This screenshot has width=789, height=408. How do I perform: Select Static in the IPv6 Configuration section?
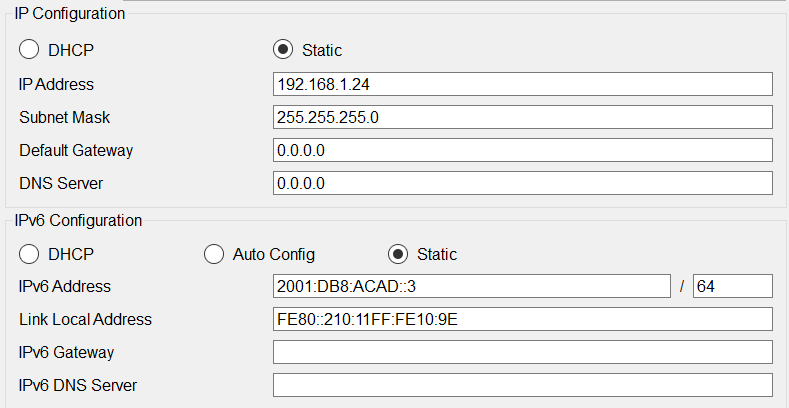399,254
